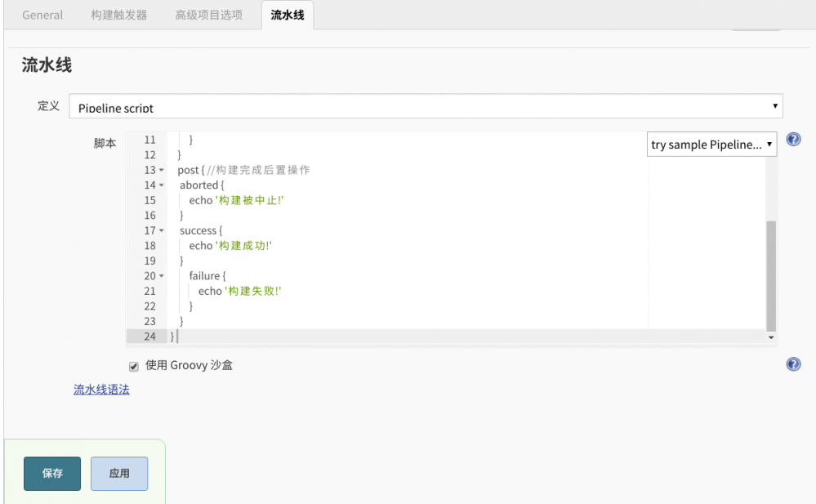Open the 构建触发器 tab
The height and width of the screenshot is (504, 816).
pyautogui.click(x=118, y=15)
